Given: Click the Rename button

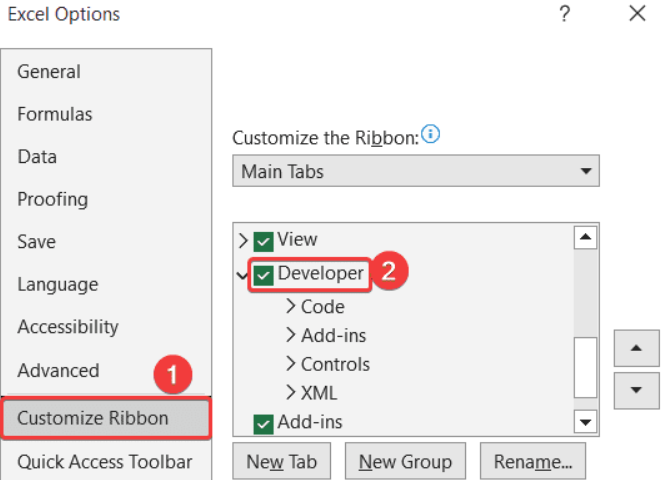Looking at the screenshot, I should 533,461.
